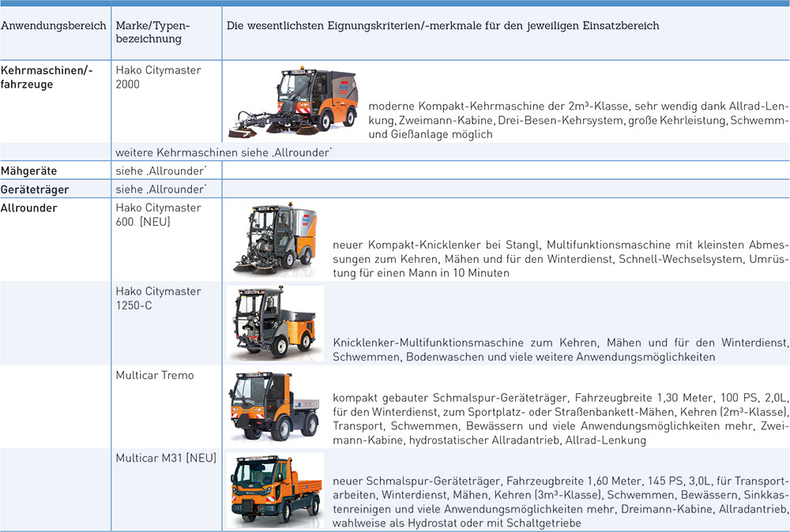Click the 'neuer Schmalspur-Geräteträger, Fahrzeugbreite 1,60 Meter' description
The image size is (790, 532).
(x=559, y=502)
